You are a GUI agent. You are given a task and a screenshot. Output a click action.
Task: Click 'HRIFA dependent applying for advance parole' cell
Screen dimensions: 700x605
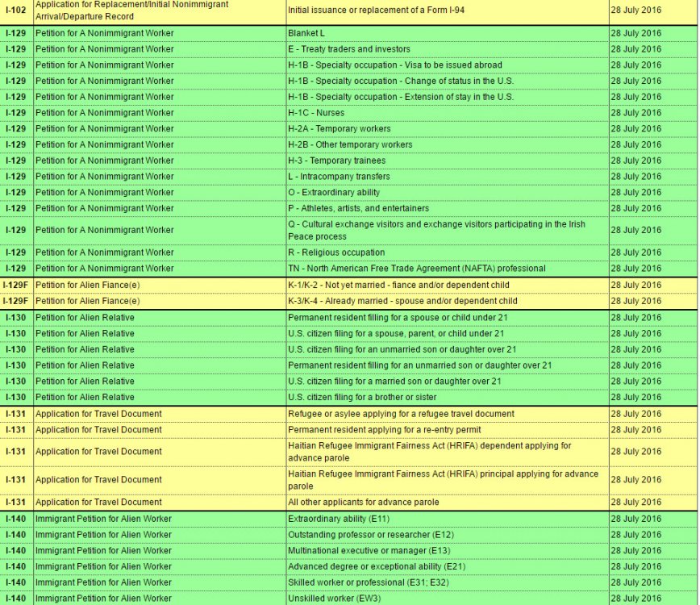tap(448, 452)
